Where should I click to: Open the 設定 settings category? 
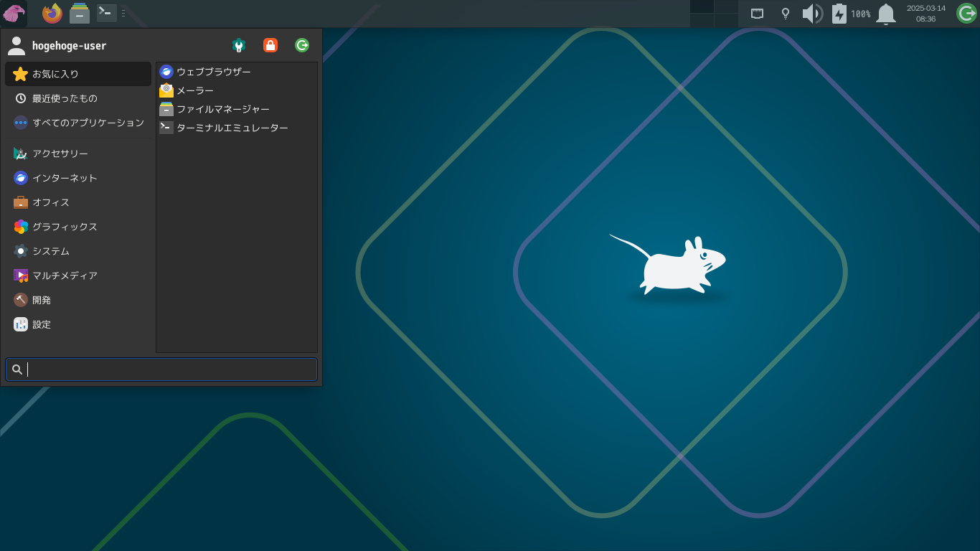(78, 324)
